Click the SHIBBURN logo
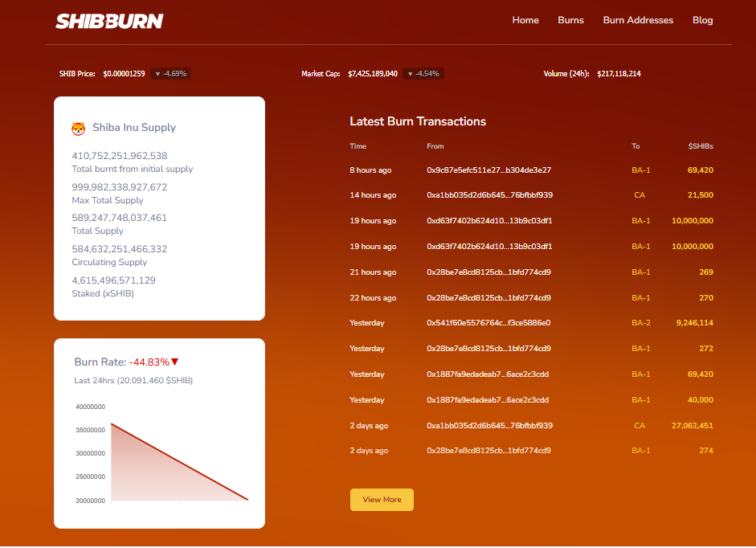The image size is (756, 548). click(109, 21)
